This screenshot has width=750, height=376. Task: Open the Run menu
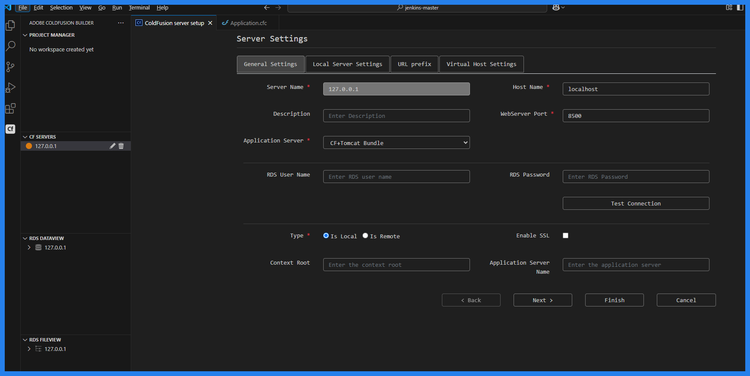pos(117,8)
